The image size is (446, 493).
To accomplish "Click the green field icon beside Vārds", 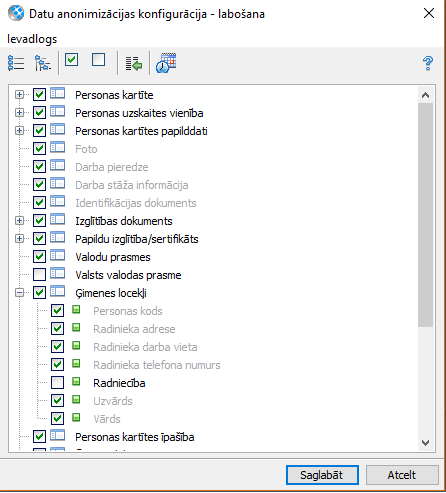I will coord(76,418).
